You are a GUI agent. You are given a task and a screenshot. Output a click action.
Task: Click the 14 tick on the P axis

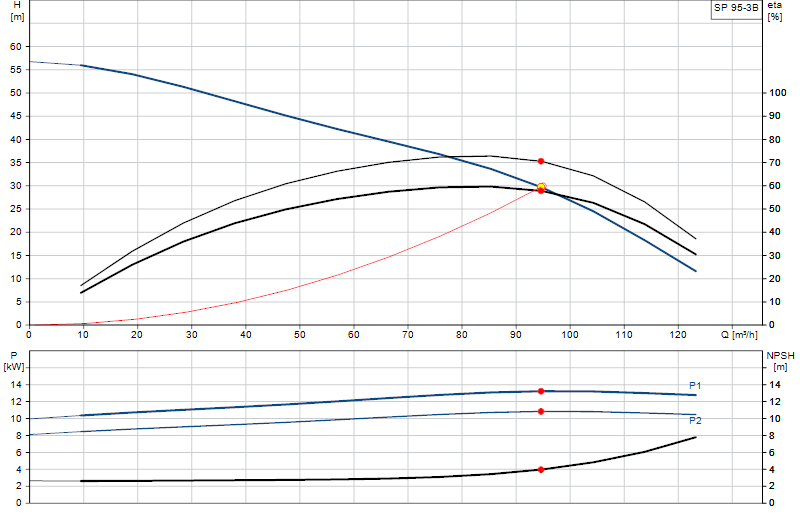[16, 385]
